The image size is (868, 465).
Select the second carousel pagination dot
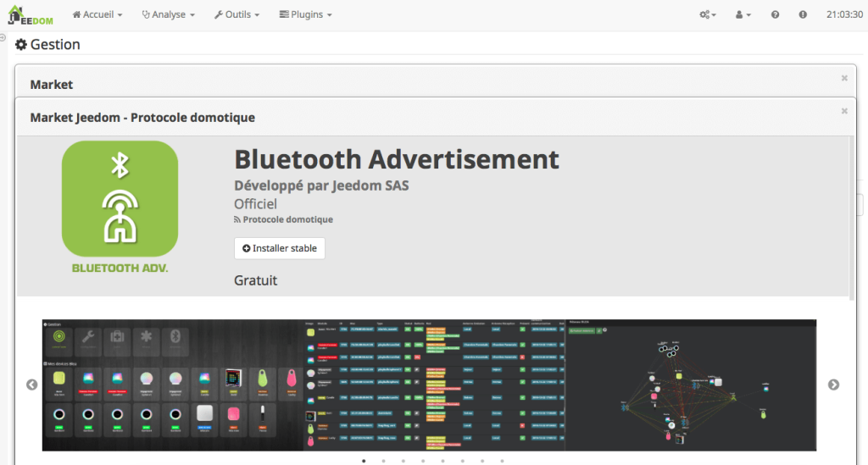click(383, 462)
